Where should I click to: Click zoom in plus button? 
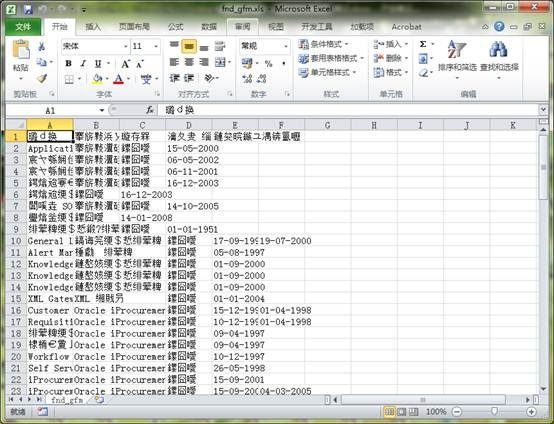pyautogui.click(x=531, y=412)
